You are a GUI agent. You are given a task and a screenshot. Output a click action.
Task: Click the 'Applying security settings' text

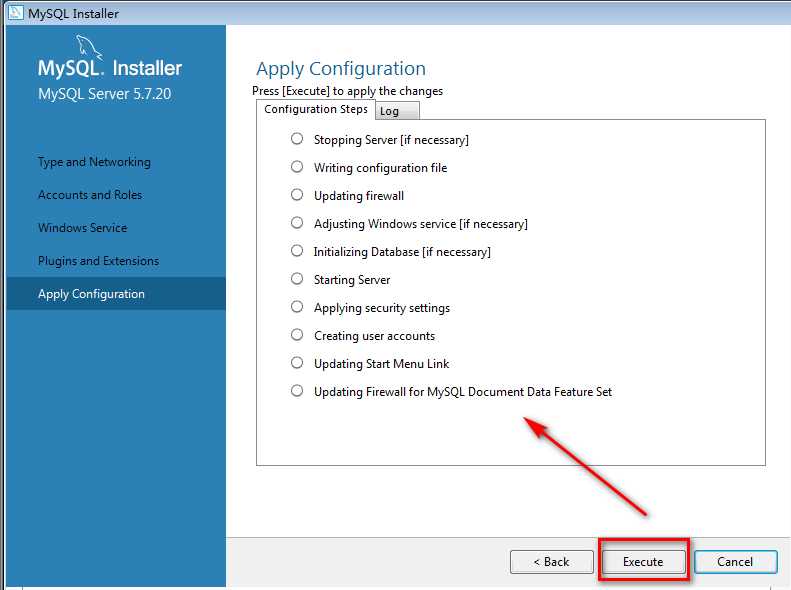pos(382,308)
